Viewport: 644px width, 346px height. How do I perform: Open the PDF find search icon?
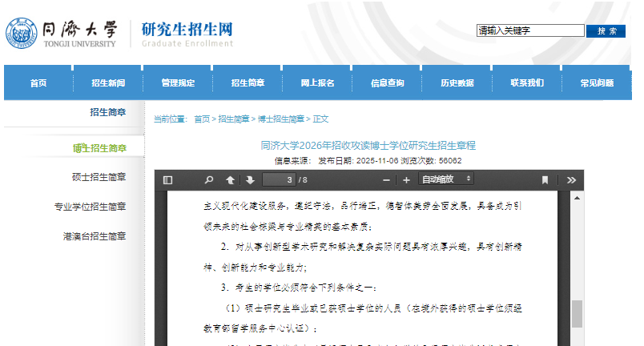(209, 180)
